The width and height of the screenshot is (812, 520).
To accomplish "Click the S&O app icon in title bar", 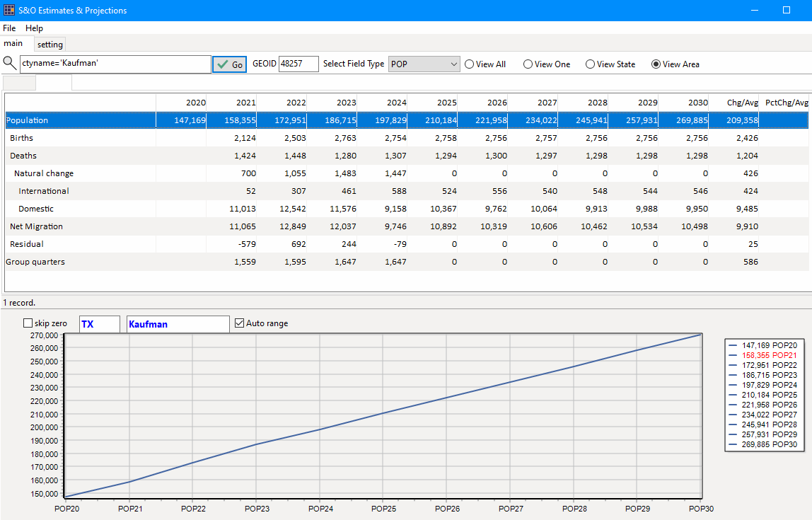I will coord(8,11).
